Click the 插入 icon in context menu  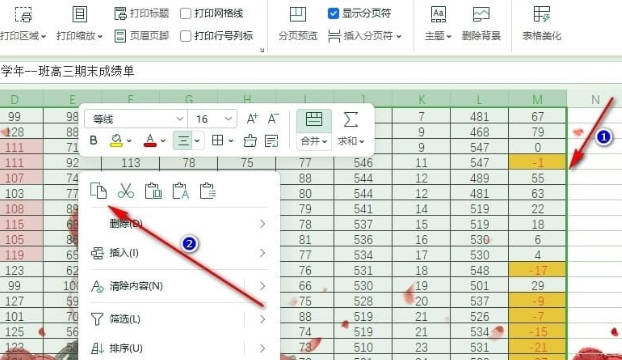(97, 253)
